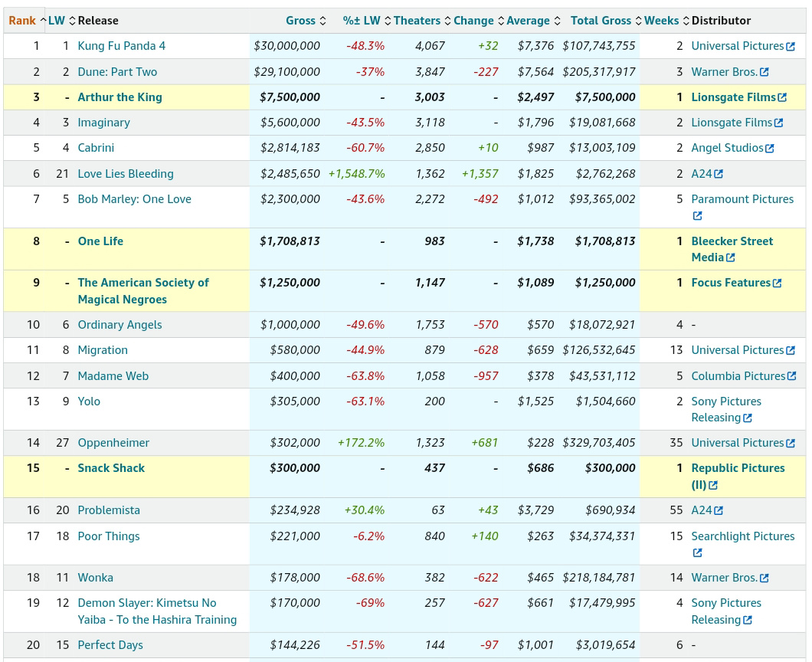The width and height of the screenshot is (812, 662).
Task: Open external link icon next to Angel Studios
Action: [770, 148]
